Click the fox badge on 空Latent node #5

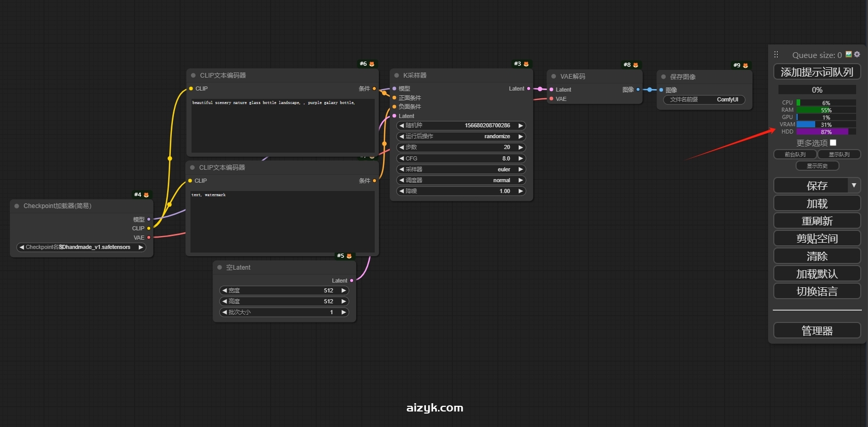[x=349, y=256]
